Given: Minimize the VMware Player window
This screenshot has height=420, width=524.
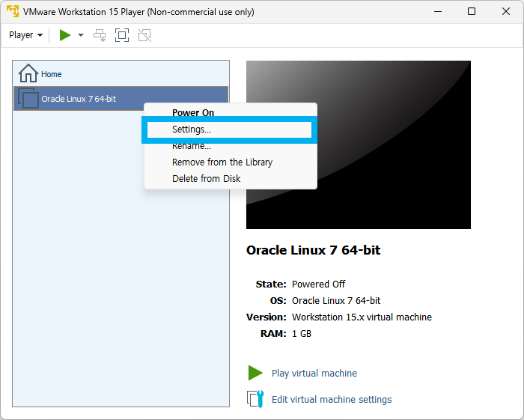Looking at the screenshot, I should [x=438, y=11].
